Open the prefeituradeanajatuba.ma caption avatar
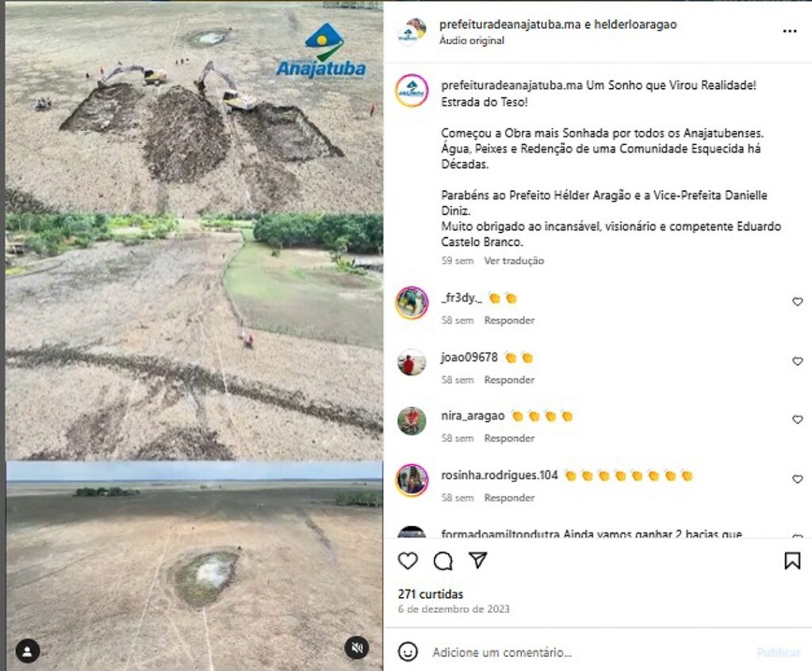This screenshot has height=671, width=812. point(412,90)
